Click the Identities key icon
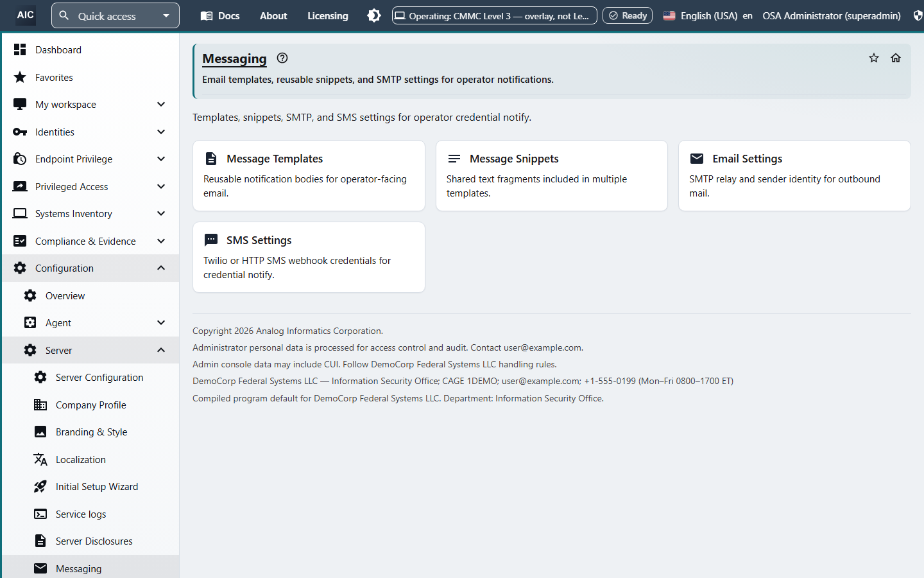 tap(20, 132)
